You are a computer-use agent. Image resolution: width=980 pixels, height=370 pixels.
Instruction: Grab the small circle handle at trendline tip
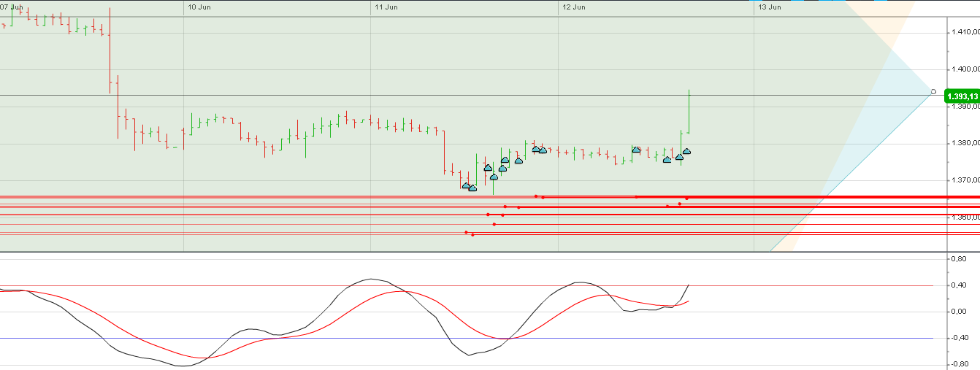(x=933, y=91)
